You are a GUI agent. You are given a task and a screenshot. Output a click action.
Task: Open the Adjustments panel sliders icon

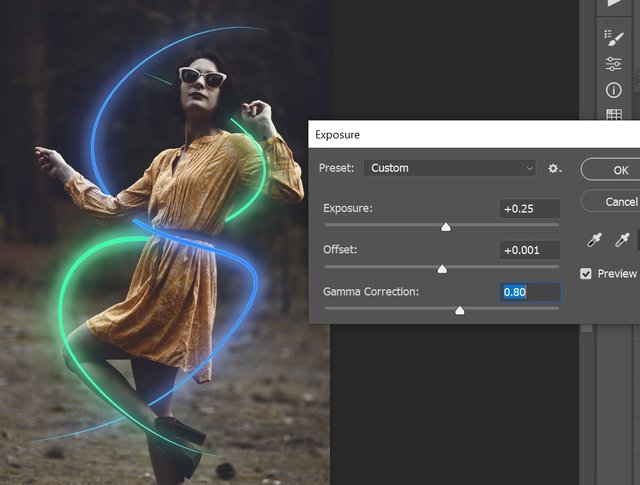[x=613, y=64]
